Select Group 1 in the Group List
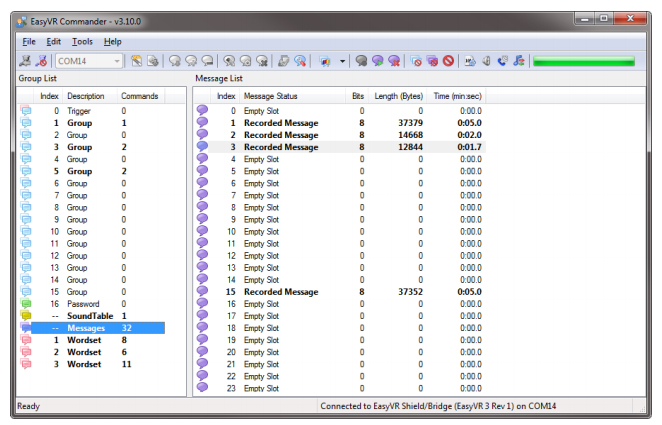This screenshot has width=662, height=425. tap(91, 123)
